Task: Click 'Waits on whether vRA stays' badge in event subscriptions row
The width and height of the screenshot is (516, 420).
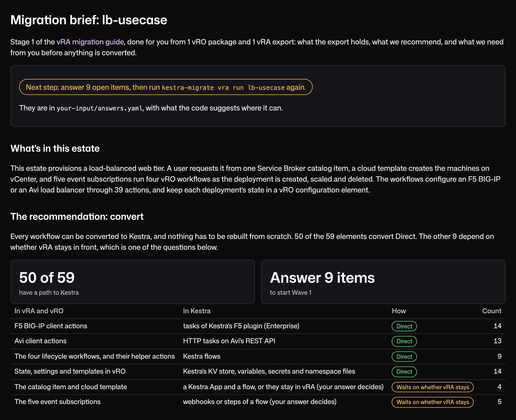Action: click(x=432, y=402)
